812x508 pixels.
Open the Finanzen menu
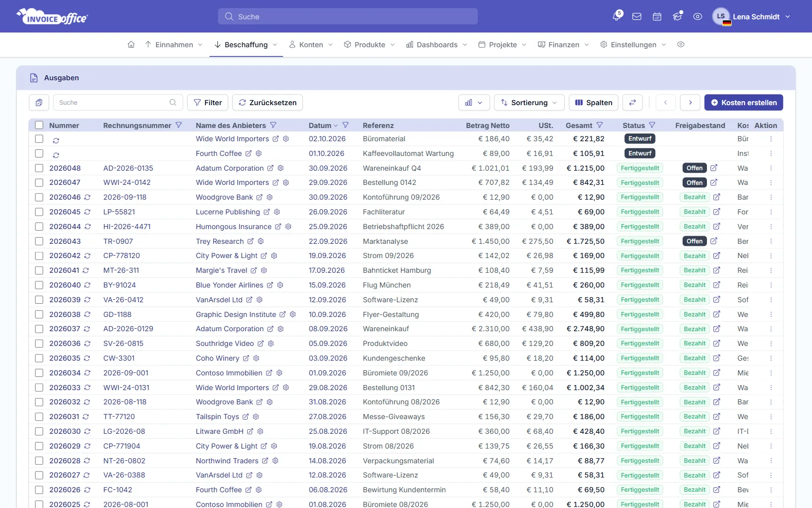coord(563,45)
